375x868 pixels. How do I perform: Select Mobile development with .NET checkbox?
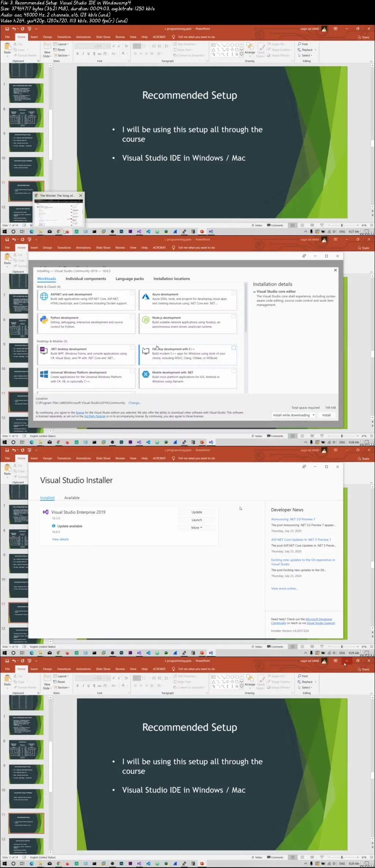click(234, 371)
